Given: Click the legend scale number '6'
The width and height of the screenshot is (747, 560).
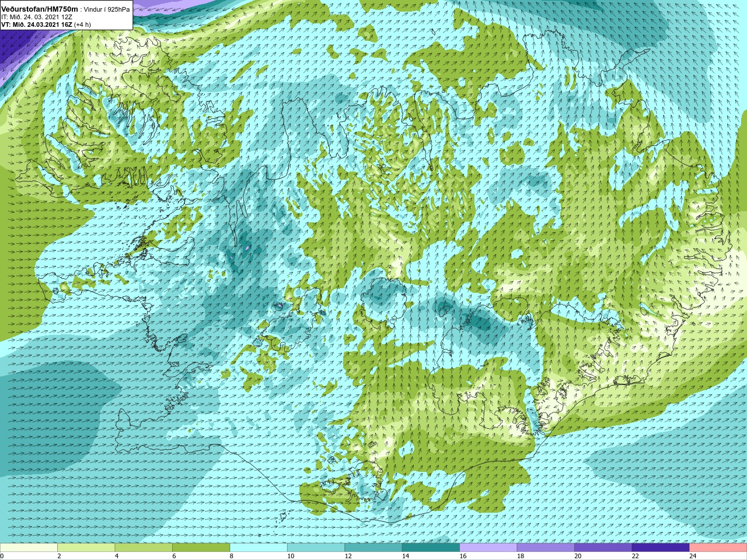Looking at the screenshot, I should (174, 556).
